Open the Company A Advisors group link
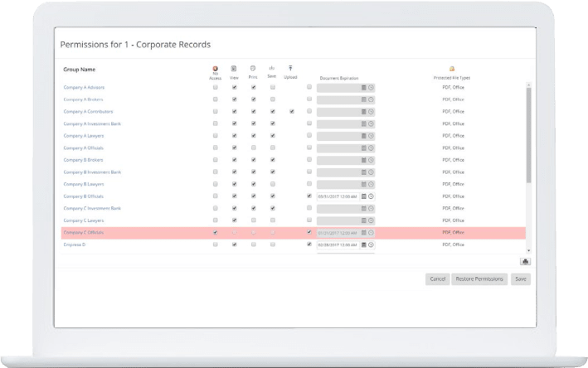 point(84,87)
